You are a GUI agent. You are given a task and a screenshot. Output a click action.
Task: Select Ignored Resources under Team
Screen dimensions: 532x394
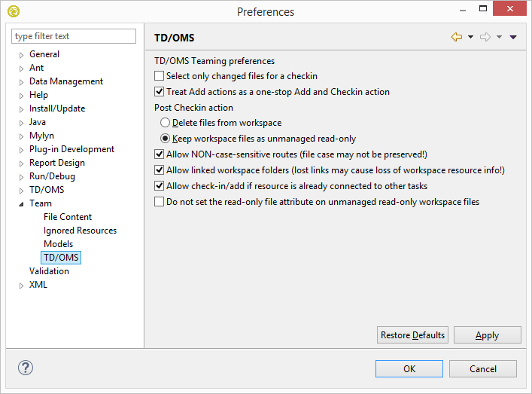pyautogui.click(x=80, y=231)
